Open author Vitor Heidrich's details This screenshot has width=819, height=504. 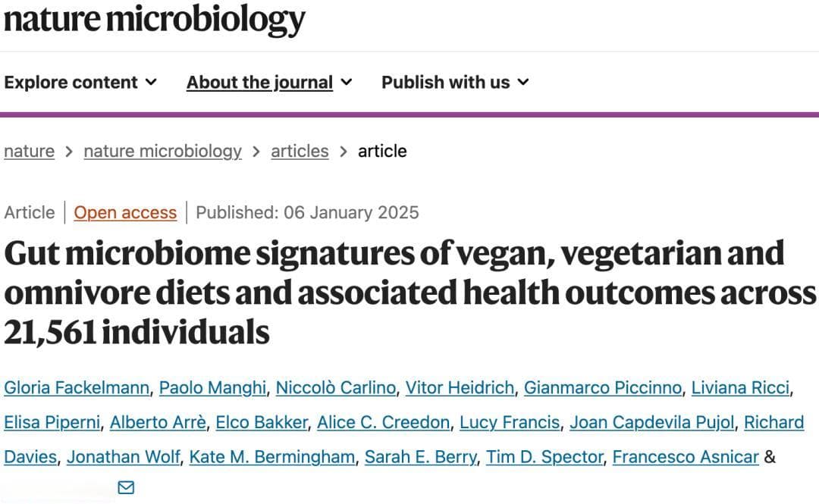[x=460, y=387]
